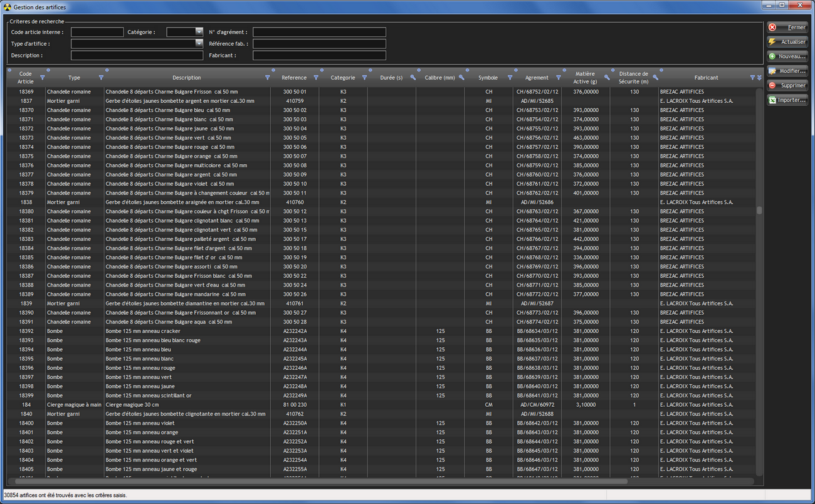Sort by the Type column header
This screenshot has width=815, height=504.
74,78
